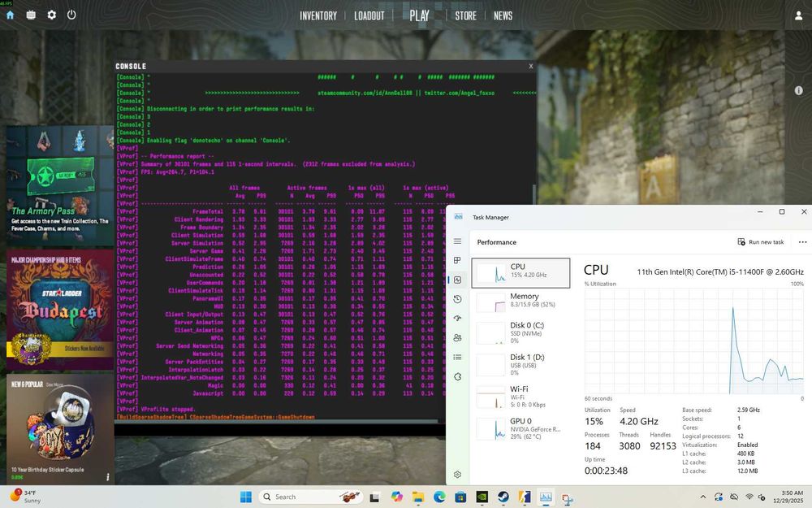Select Disk 1 (D:) performance item
812x508 pixels.
pos(520,364)
